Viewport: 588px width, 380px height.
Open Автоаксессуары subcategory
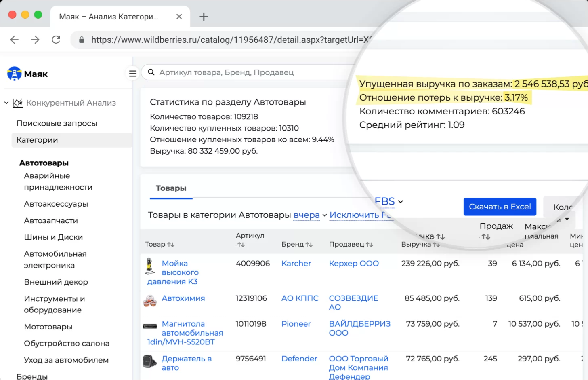pyautogui.click(x=56, y=204)
